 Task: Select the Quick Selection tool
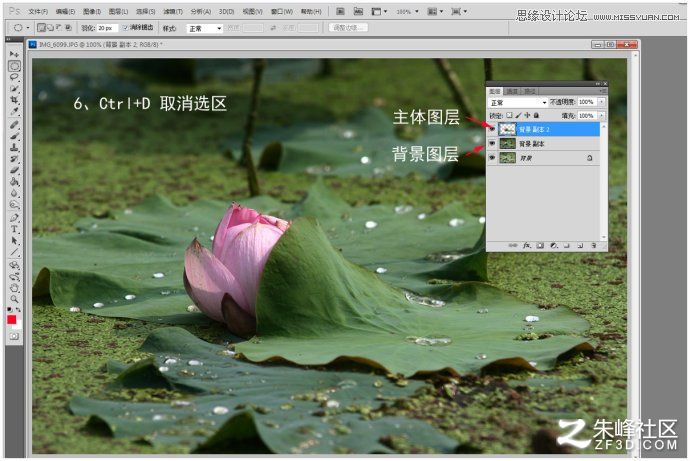[x=15, y=88]
